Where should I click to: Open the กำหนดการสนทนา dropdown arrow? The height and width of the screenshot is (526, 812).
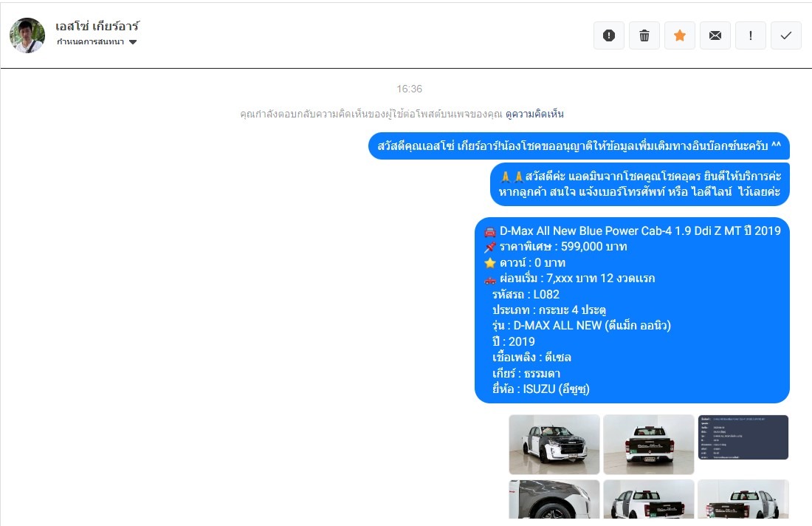click(133, 42)
